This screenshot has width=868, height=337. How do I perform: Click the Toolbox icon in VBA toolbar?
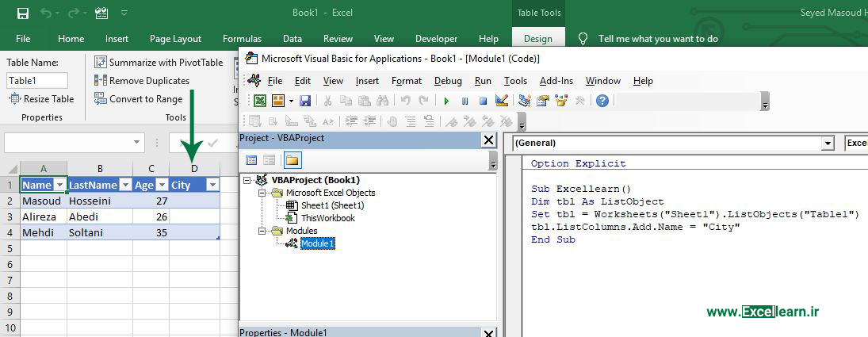580,101
